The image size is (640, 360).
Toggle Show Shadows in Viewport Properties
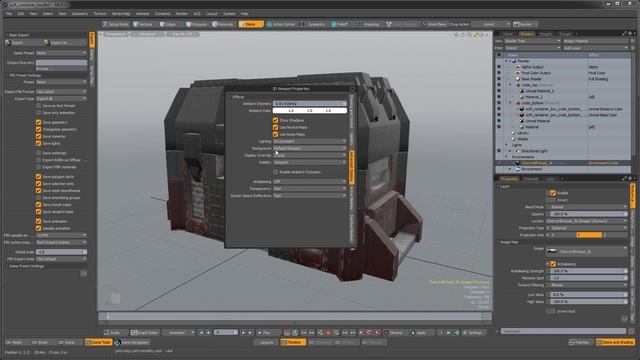click(x=276, y=120)
